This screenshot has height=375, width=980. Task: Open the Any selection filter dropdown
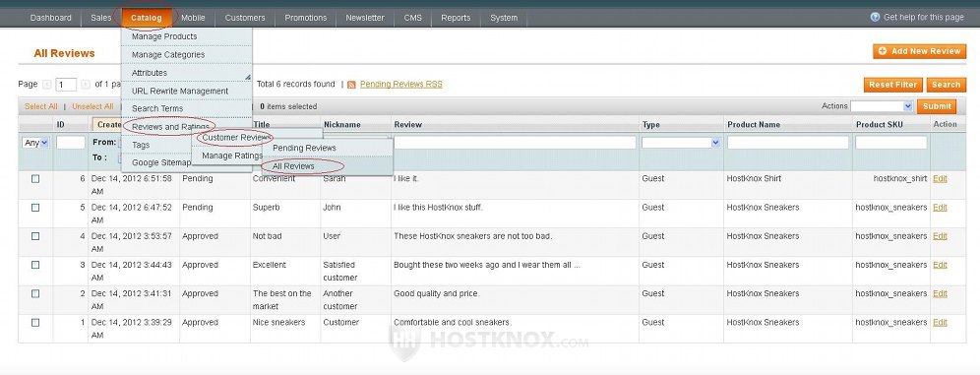click(35, 143)
